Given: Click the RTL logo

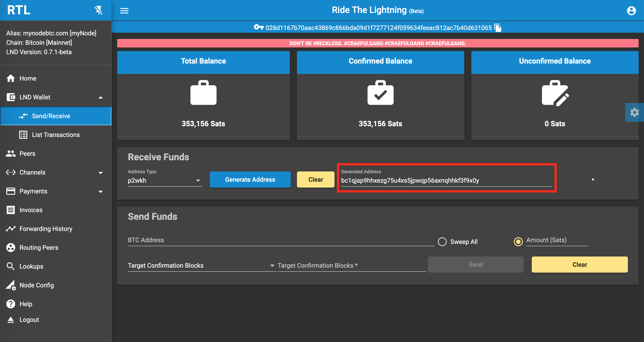Looking at the screenshot, I should coord(19,10).
